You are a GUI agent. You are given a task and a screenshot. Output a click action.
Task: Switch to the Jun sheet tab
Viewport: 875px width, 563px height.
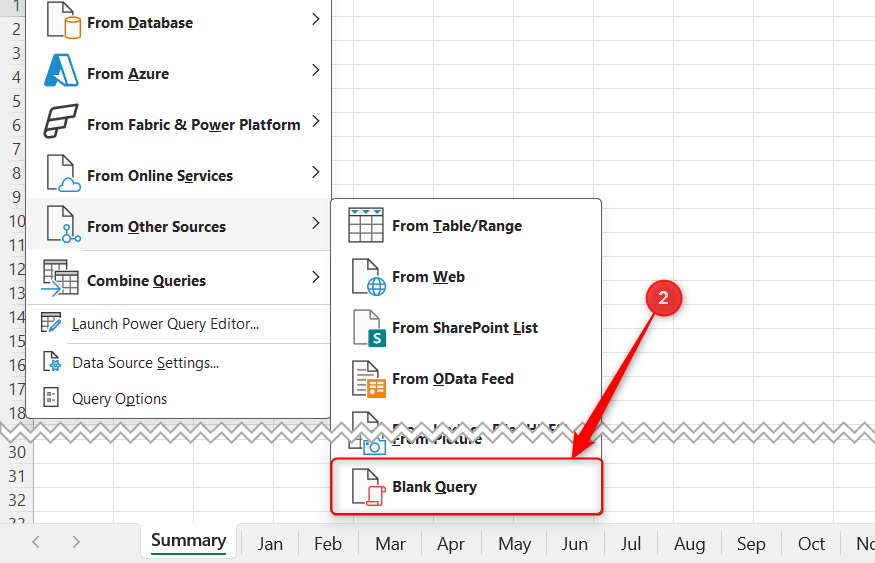575,544
